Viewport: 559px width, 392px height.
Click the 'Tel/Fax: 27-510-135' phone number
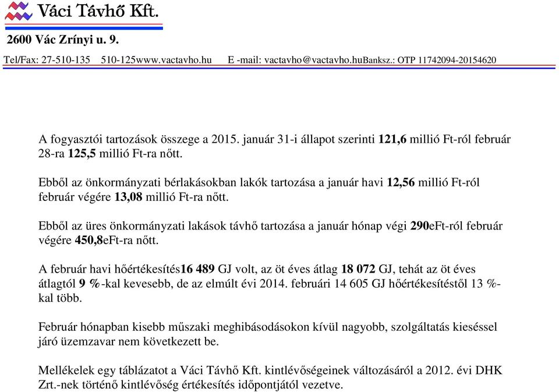(47, 59)
